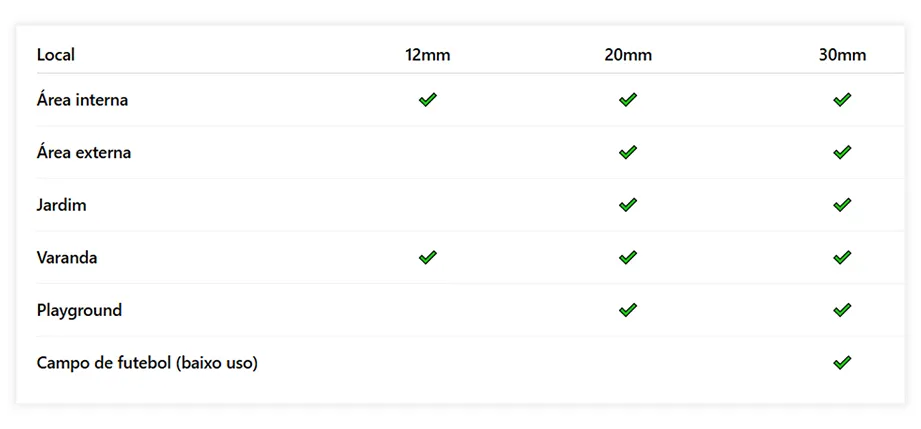Screen dimensions: 921x429
Task: Click the Local column header
Action: click(56, 55)
